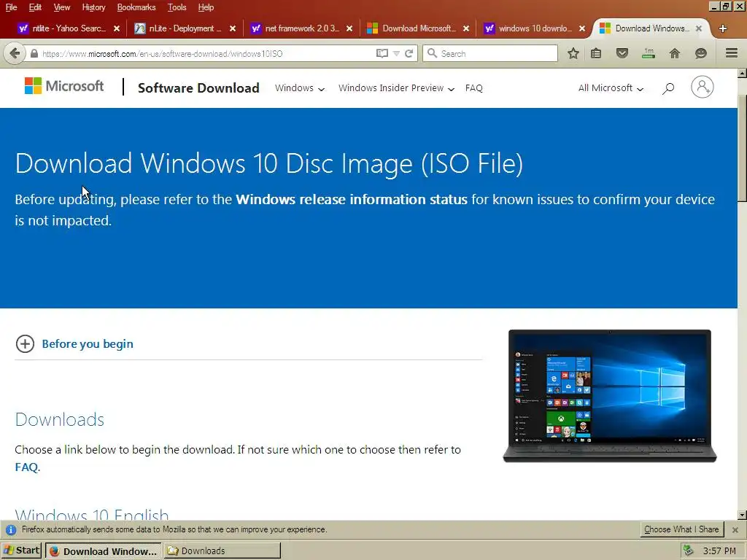Close the active Download Windows tab
This screenshot has width=747, height=560.
click(x=698, y=28)
